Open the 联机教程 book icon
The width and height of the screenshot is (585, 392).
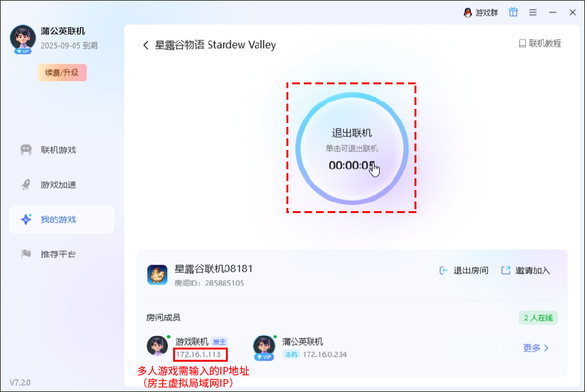[x=523, y=43]
